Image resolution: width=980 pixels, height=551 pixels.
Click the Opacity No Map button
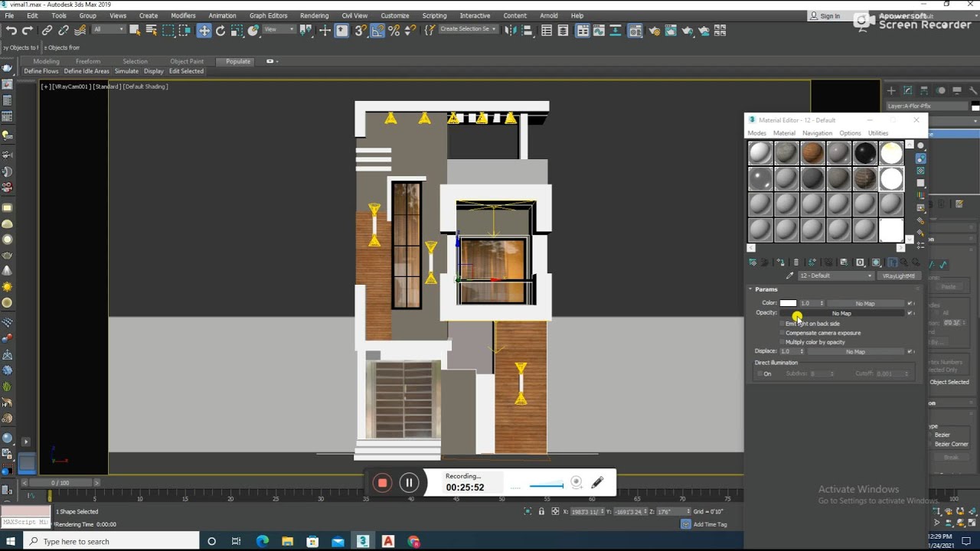[x=841, y=313]
